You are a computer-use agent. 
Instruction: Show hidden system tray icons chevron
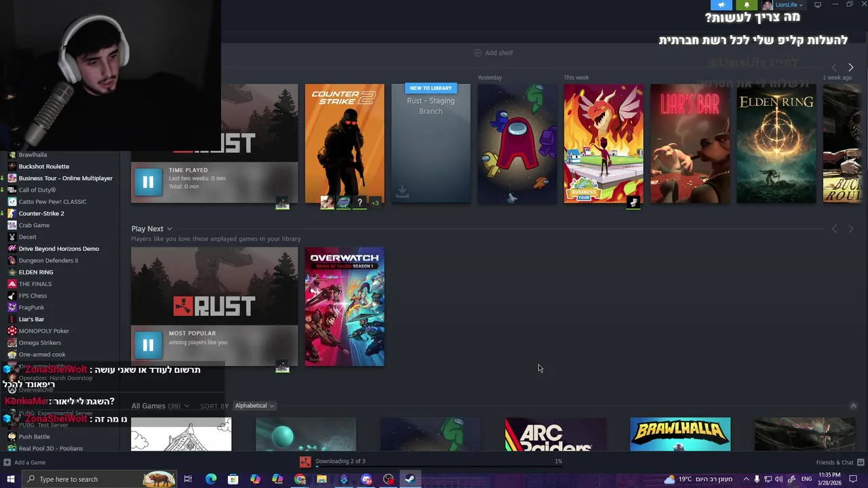pos(746,479)
